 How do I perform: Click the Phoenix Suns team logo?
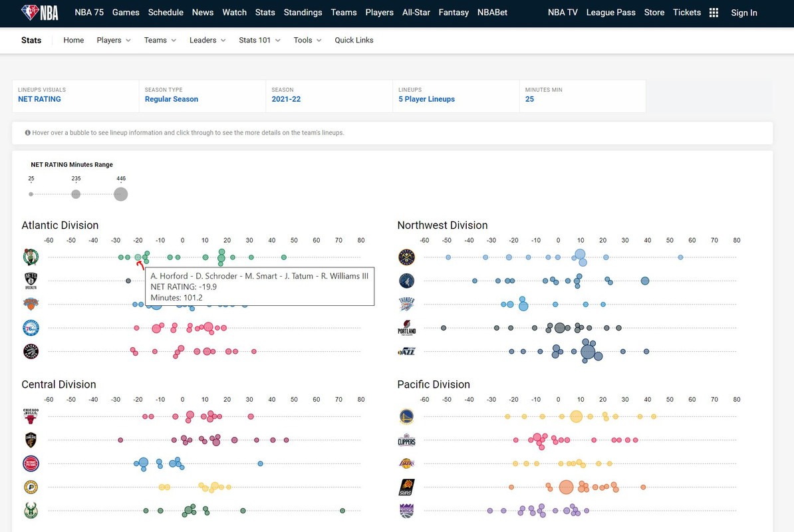406,487
